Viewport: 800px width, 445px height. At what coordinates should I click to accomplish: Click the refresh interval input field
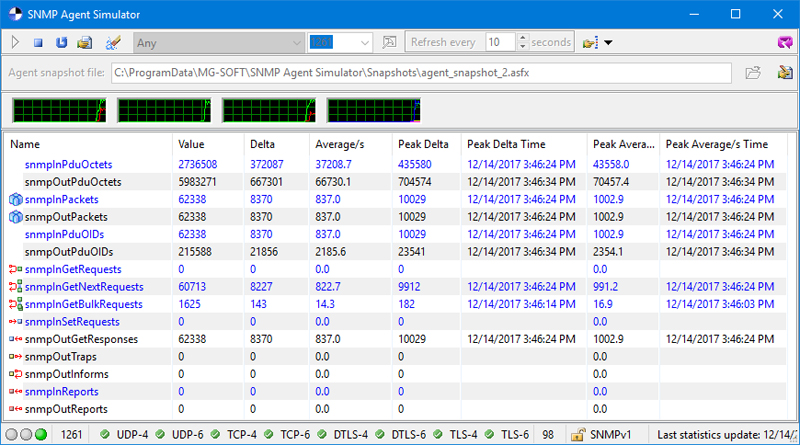[501, 42]
